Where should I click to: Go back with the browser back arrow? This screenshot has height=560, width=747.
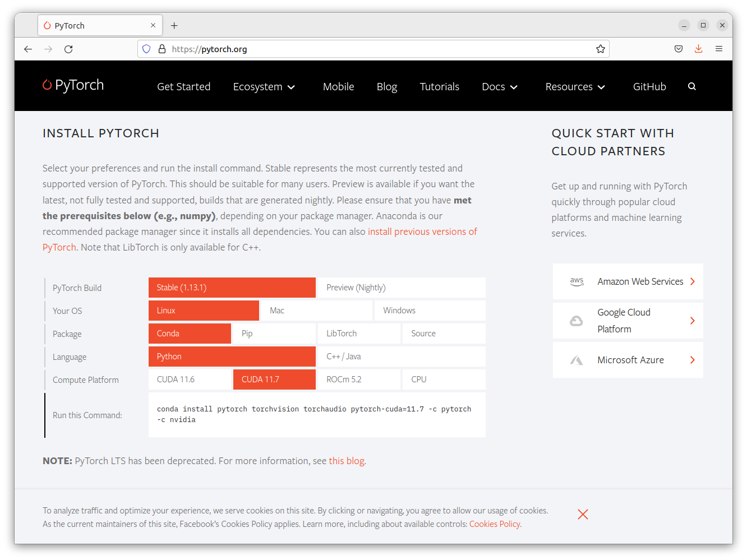(28, 49)
